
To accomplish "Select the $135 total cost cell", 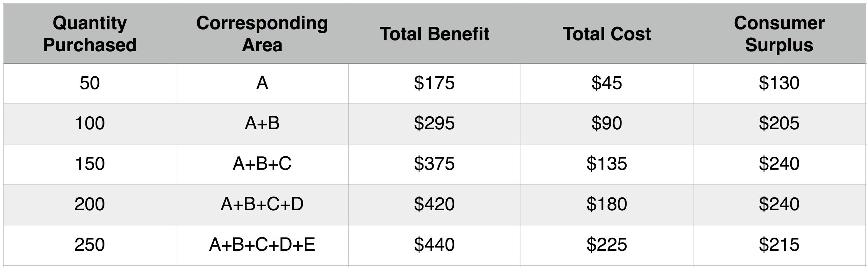I will point(607,164).
